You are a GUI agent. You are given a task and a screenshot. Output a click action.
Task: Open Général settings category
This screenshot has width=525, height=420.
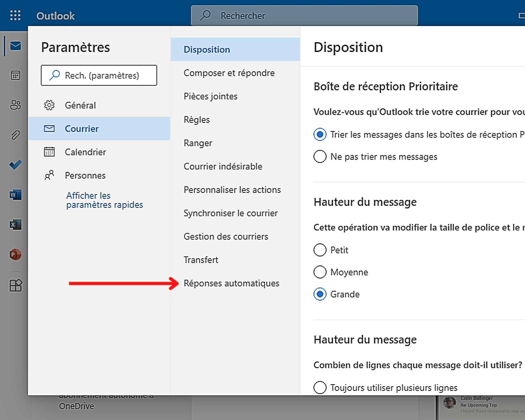99,105
